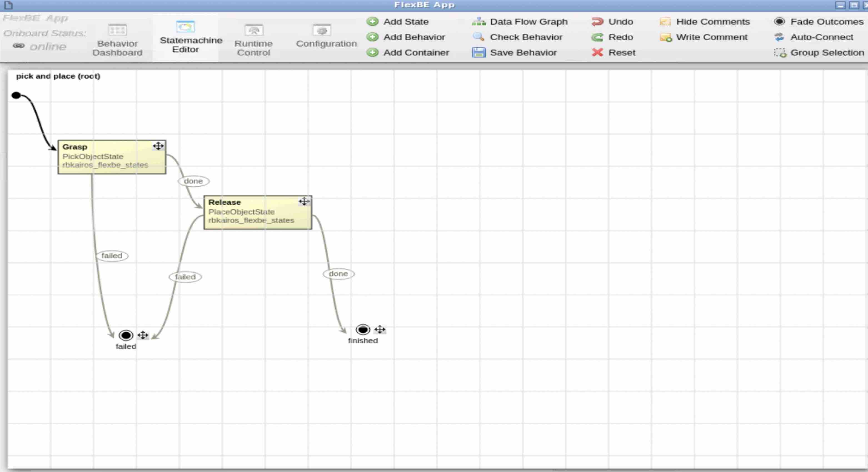Click the 'PlaceObjectState' text
The width and height of the screenshot is (868, 472).
[242, 212]
